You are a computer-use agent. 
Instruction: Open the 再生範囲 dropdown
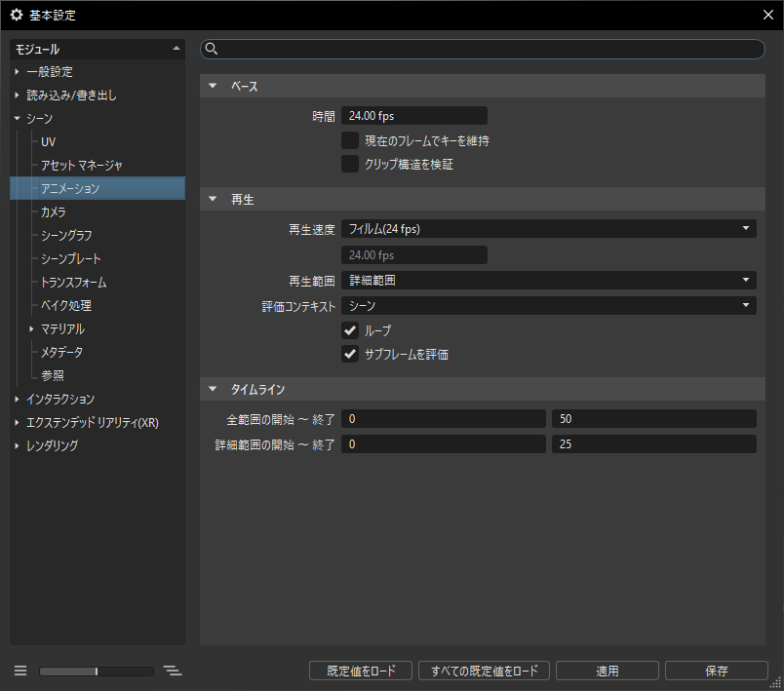(x=548, y=281)
